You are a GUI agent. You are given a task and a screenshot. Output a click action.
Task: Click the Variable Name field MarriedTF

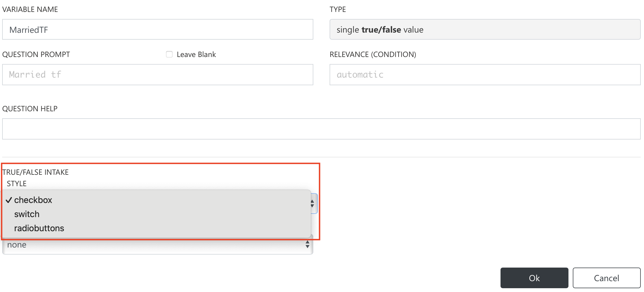pos(158,29)
